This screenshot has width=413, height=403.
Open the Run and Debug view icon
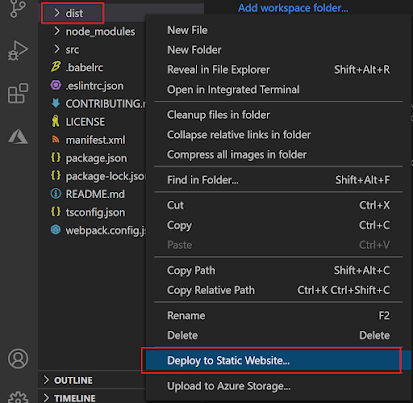click(18, 51)
